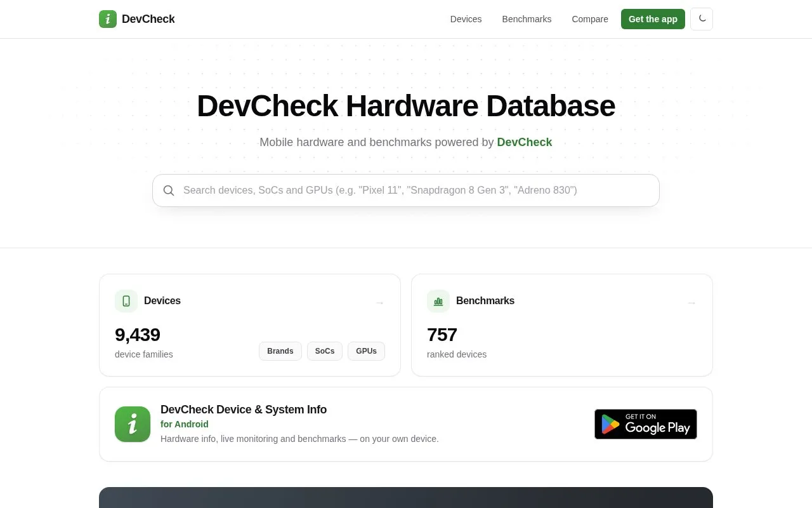Click 'DevCheck Device & System Info' heading

(244, 410)
